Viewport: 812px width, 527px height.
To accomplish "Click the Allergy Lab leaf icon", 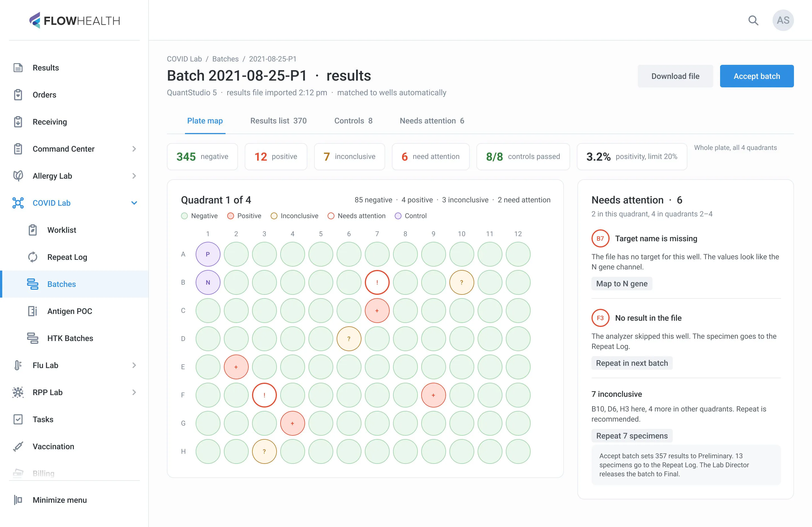I will (18, 176).
